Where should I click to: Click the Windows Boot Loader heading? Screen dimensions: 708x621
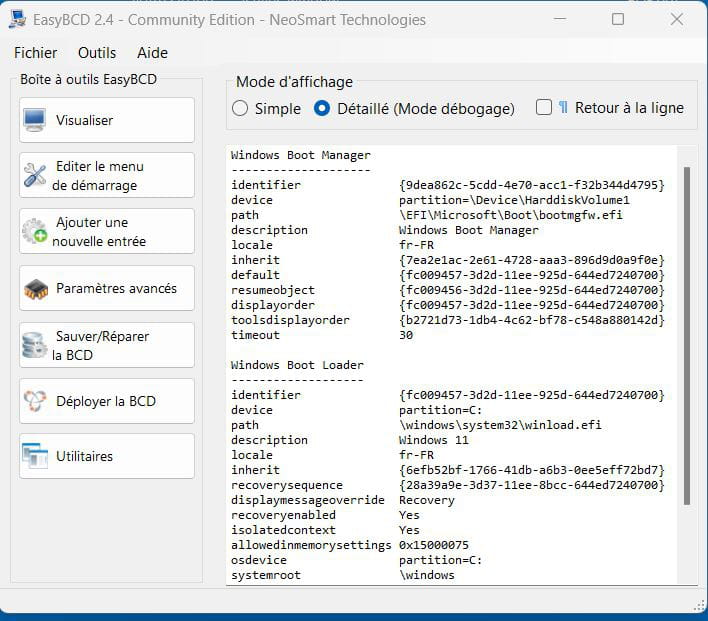[x=297, y=365]
